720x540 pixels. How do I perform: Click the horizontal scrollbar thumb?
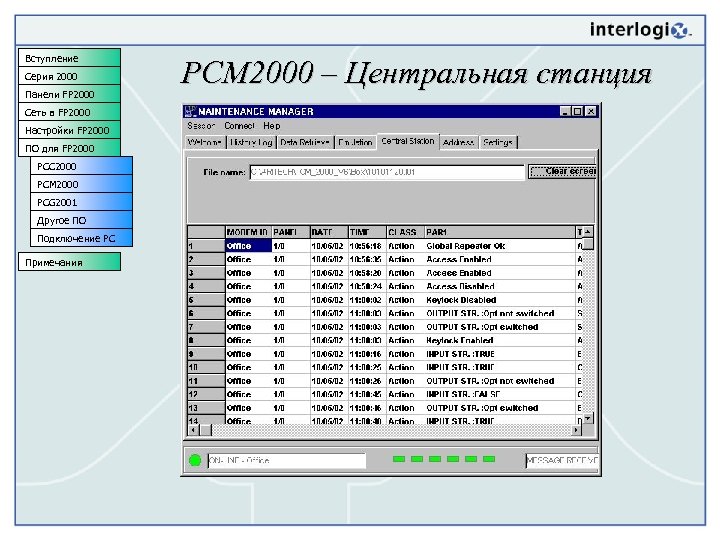(206, 430)
